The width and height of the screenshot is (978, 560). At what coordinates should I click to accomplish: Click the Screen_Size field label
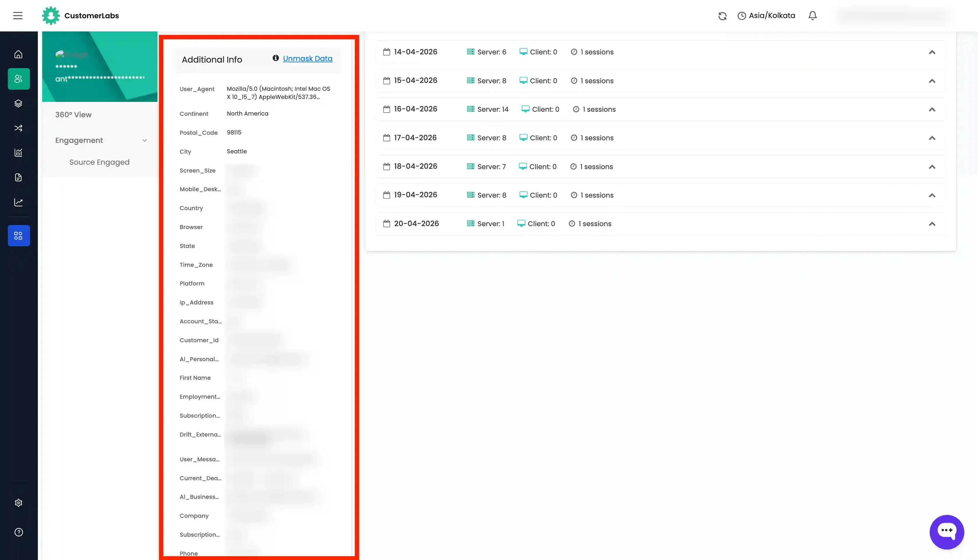(x=197, y=170)
